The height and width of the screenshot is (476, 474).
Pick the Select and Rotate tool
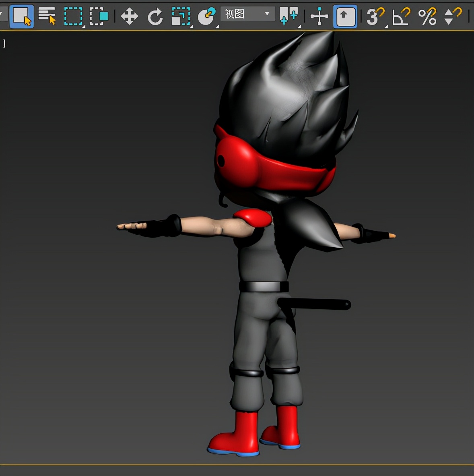pyautogui.click(x=155, y=17)
